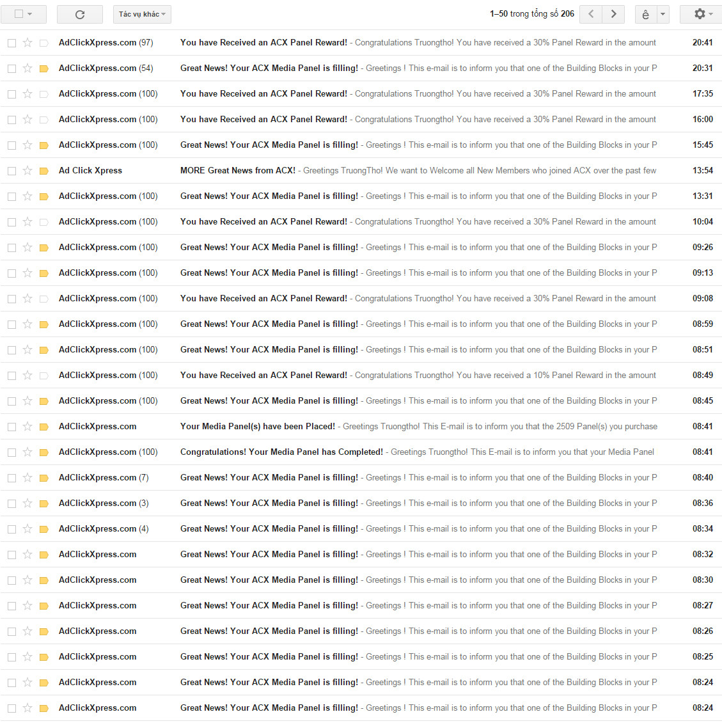Toggle importance marker on the 08:25 email
The image size is (722, 728).
[x=44, y=657]
